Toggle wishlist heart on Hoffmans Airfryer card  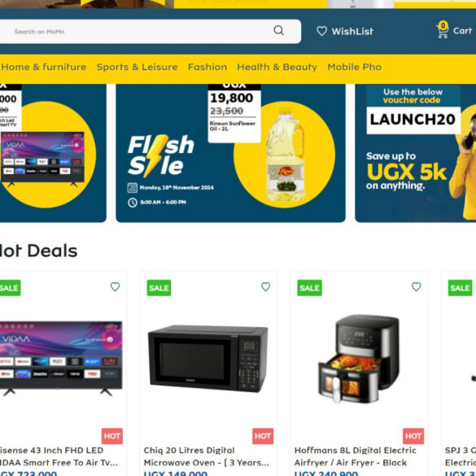click(x=417, y=286)
